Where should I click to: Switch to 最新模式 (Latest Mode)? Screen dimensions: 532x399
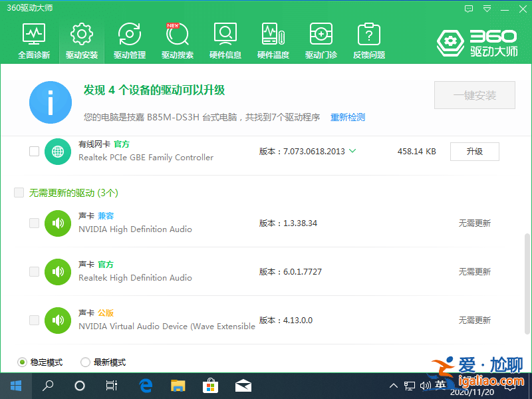85,362
